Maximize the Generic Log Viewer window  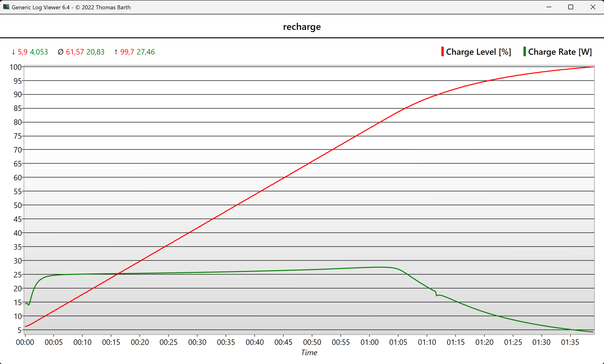pyautogui.click(x=571, y=7)
